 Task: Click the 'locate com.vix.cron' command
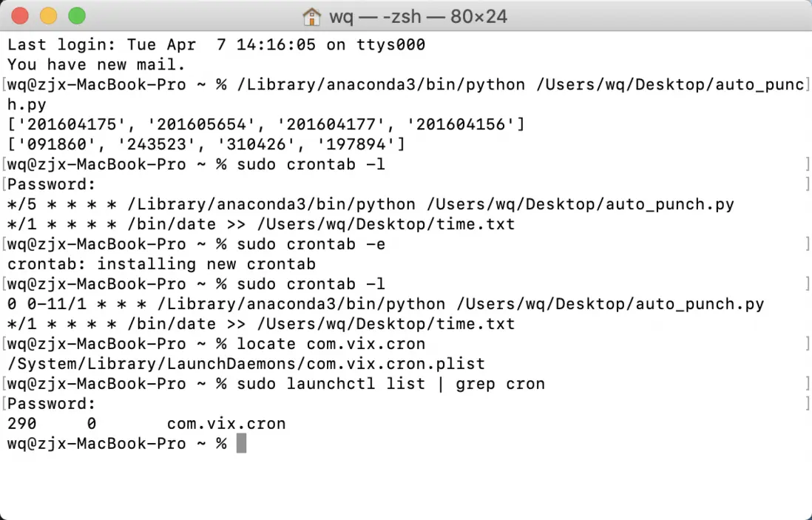(331, 344)
